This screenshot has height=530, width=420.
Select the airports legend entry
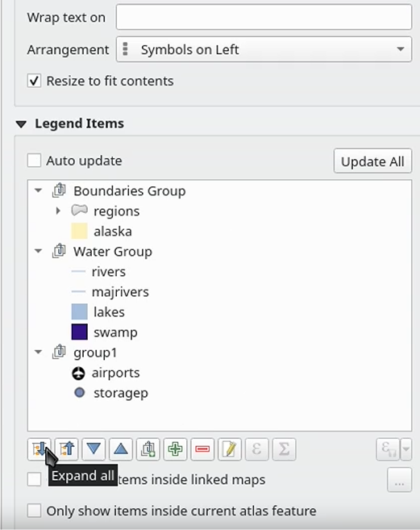click(x=115, y=373)
